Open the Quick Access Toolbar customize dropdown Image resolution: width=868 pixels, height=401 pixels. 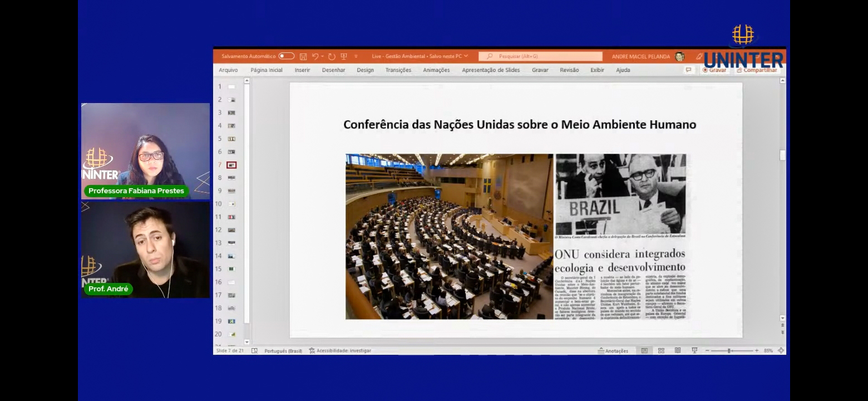coord(356,56)
